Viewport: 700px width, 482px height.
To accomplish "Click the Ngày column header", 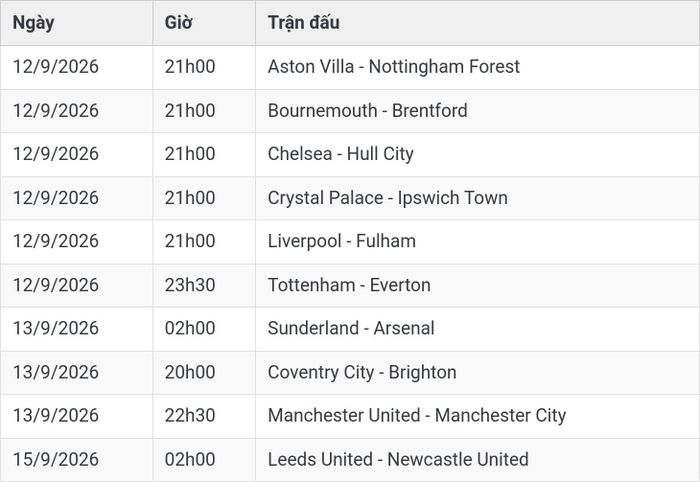I will (x=33, y=23).
